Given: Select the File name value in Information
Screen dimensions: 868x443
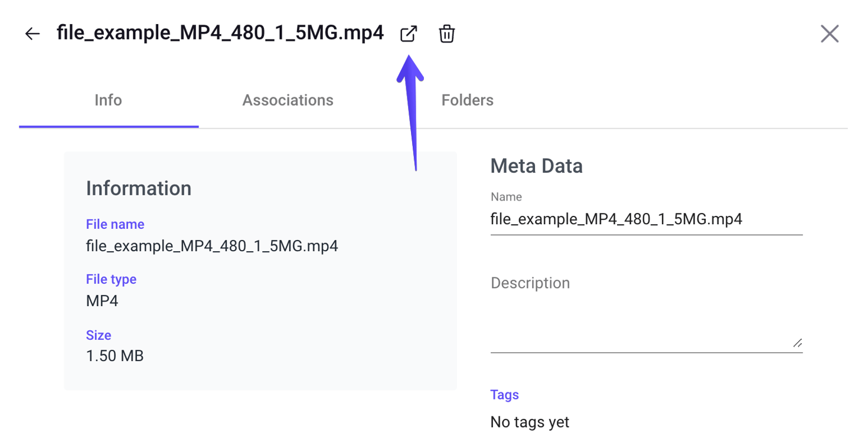Looking at the screenshot, I should tap(213, 246).
